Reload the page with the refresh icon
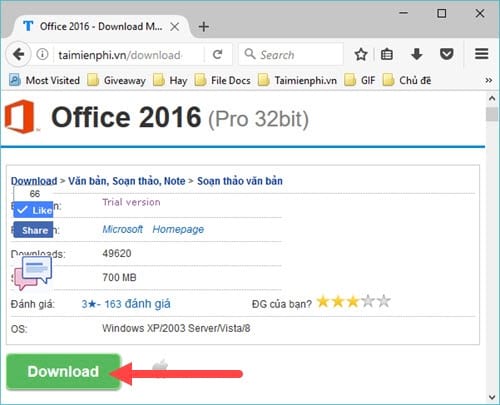500x405 pixels. click(218, 54)
